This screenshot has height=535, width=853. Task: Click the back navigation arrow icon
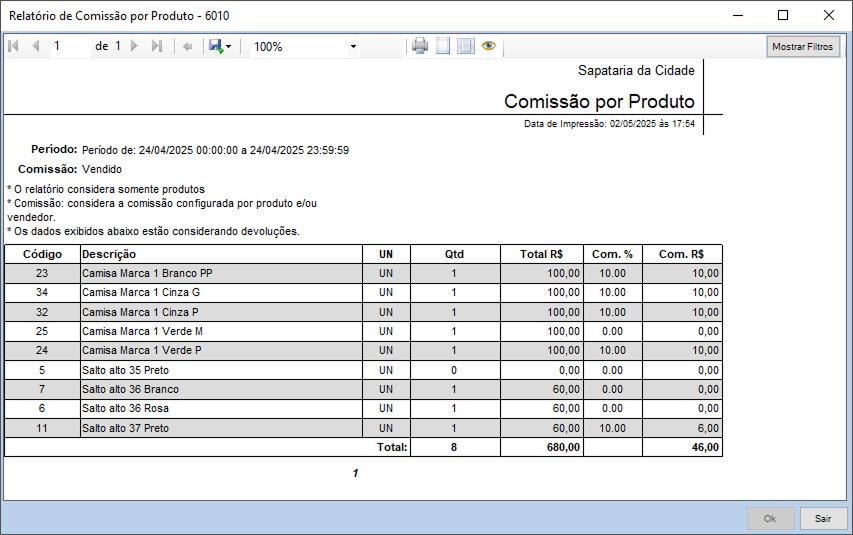pos(187,47)
